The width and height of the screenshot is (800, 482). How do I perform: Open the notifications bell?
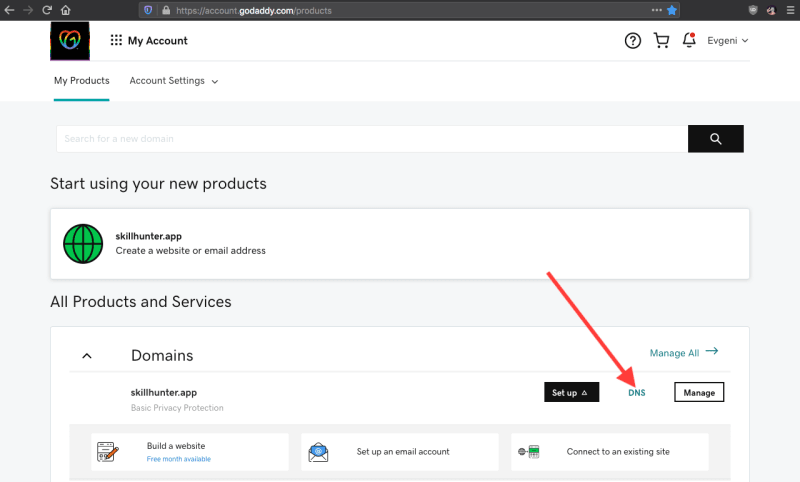(689, 40)
